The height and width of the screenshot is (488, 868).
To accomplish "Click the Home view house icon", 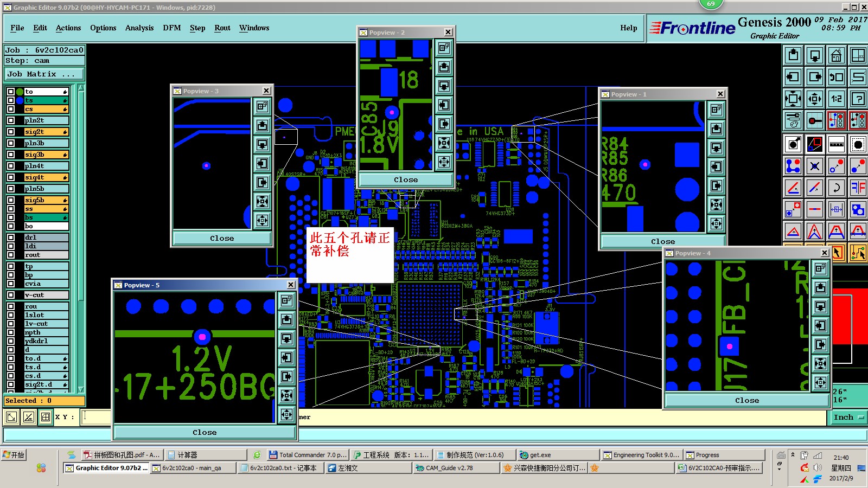I will point(837,55).
